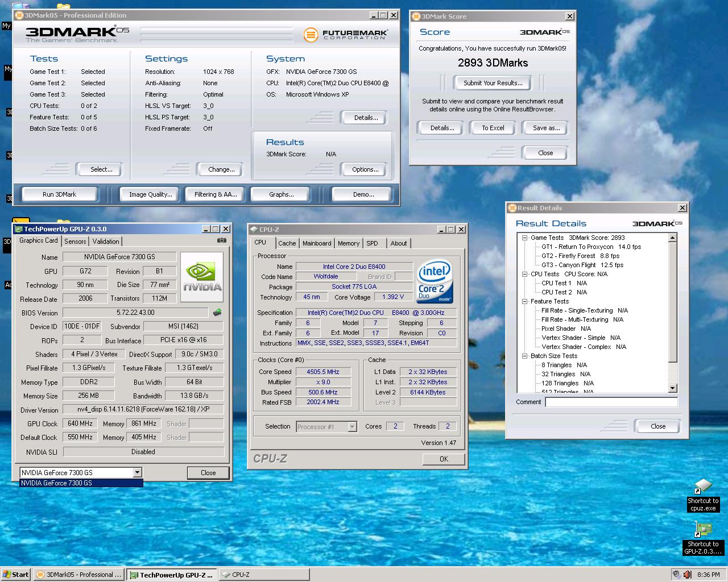The image size is (728, 582).
Task: Click the Result Details scrollbar thumb
Action: coord(673,303)
